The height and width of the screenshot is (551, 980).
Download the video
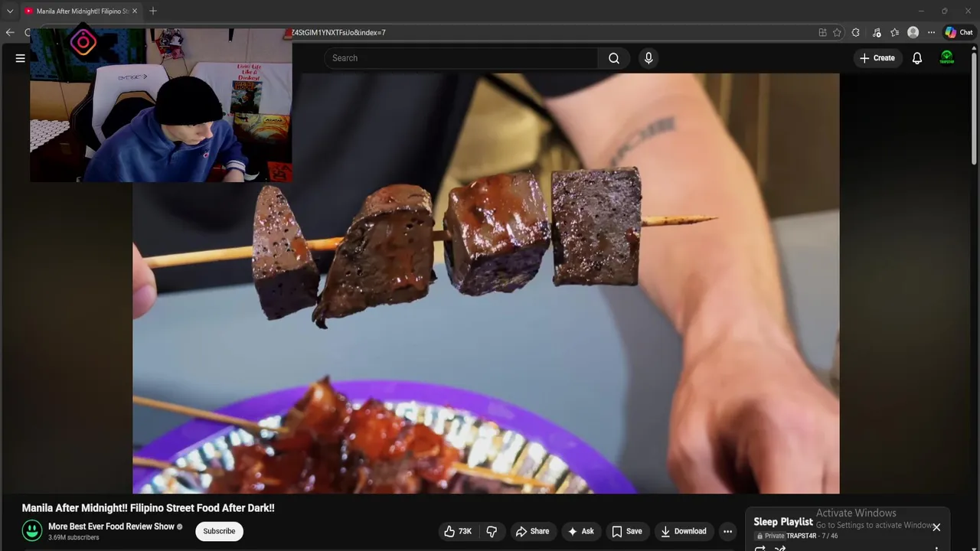coord(684,531)
